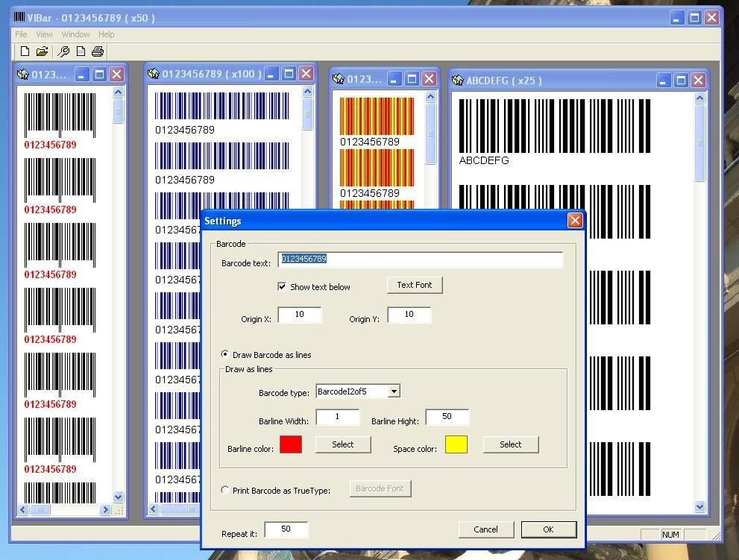Click the Open file toolbar icon
Image resolution: width=739 pixels, height=560 pixels.
pos(43,51)
